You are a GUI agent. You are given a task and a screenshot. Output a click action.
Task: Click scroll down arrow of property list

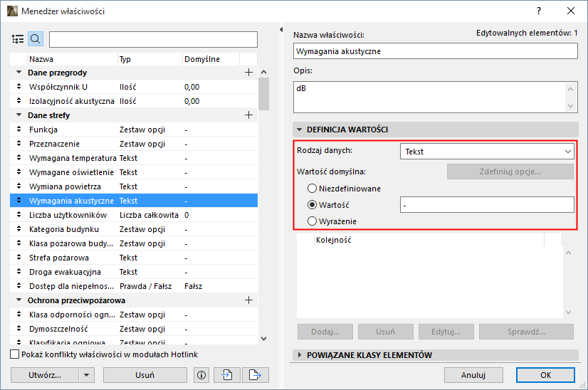(x=263, y=339)
